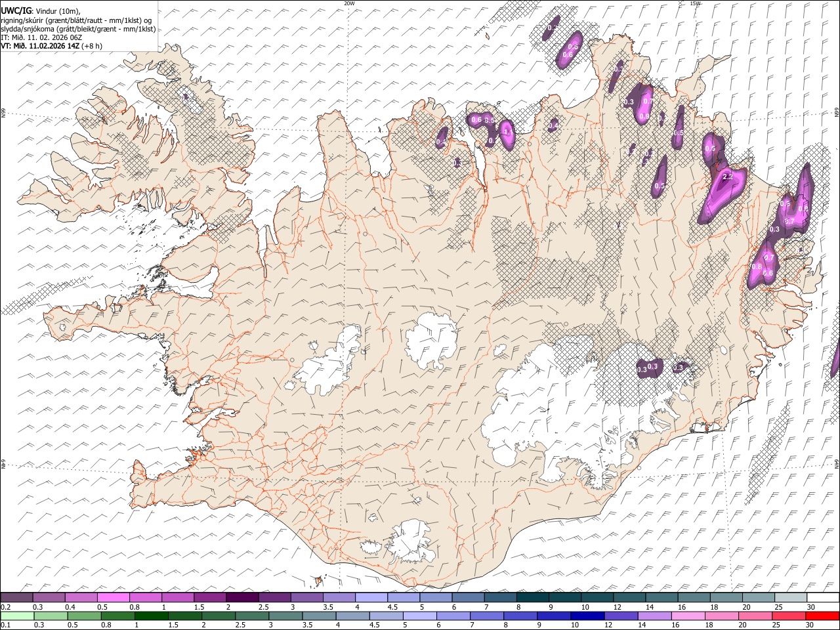840x630 pixels.
Task: Click the 0.1 label under the lower legend
Action: (x=6, y=625)
